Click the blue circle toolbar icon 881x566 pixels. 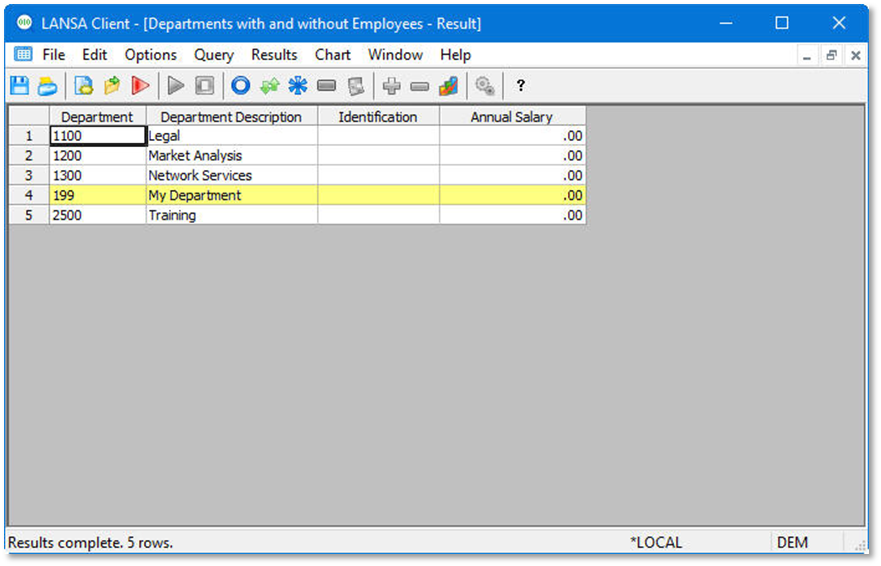click(240, 86)
